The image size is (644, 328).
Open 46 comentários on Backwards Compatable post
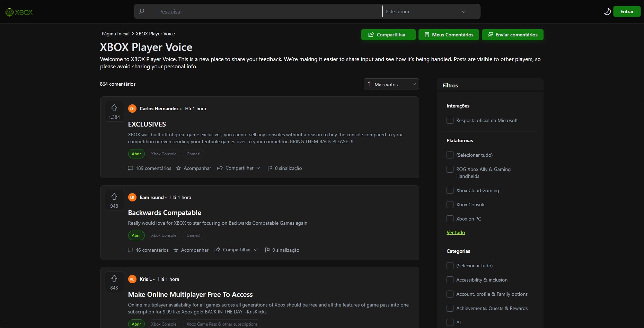(x=148, y=250)
